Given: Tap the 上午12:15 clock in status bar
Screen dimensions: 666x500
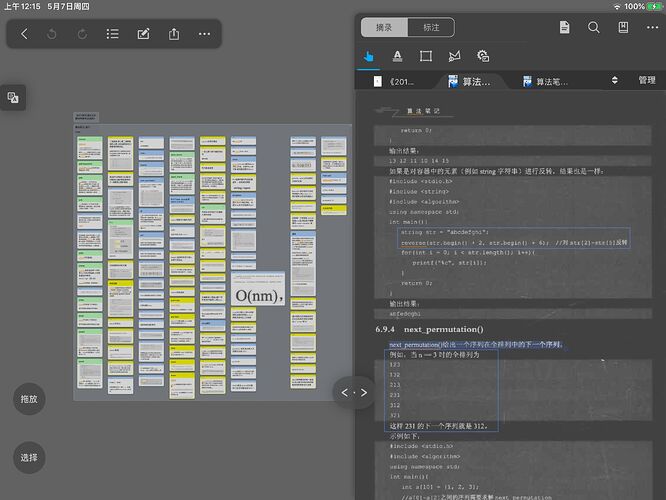Looking at the screenshot, I should pos(22,6).
